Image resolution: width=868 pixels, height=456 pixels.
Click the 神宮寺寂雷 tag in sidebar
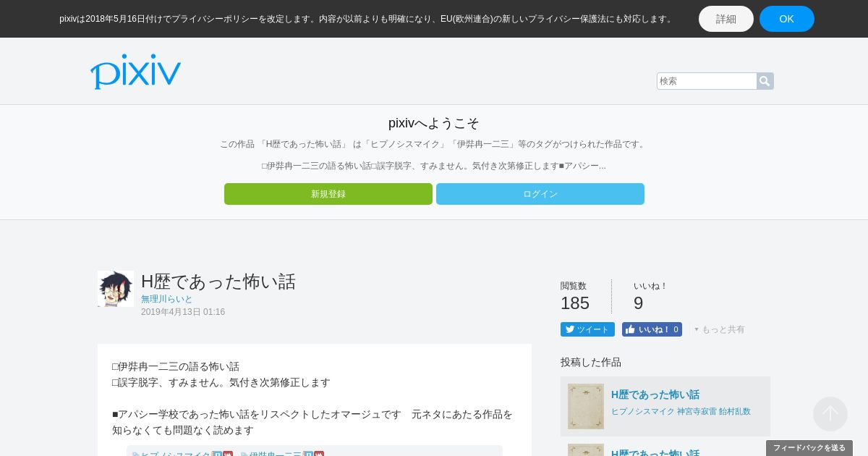[x=697, y=411]
